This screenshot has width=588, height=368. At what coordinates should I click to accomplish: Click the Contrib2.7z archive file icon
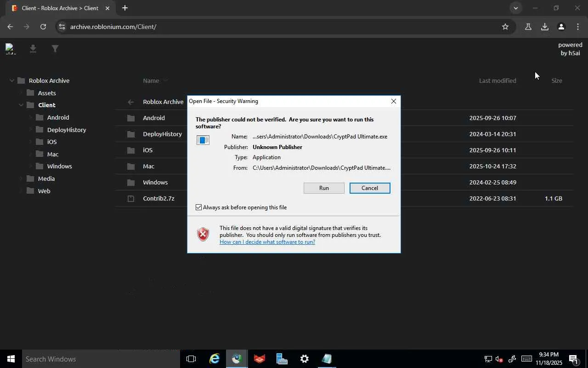(x=131, y=199)
